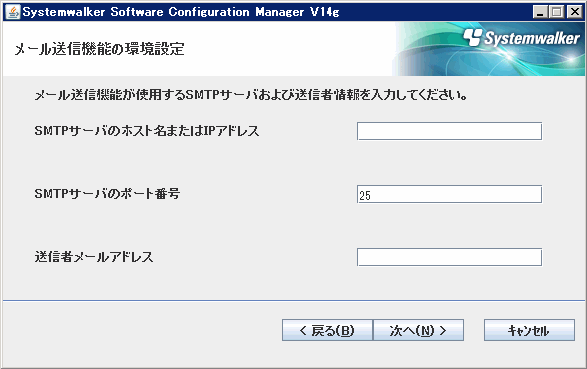This screenshot has height=369, width=587.
Task: Click the Systemwalker wordmark text in the banner
Action: tap(532, 38)
